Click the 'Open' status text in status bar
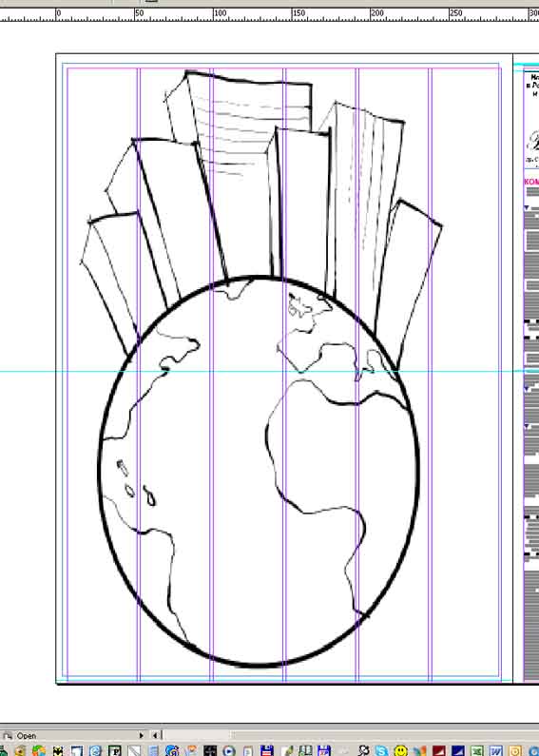539x756 pixels. [x=26, y=736]
